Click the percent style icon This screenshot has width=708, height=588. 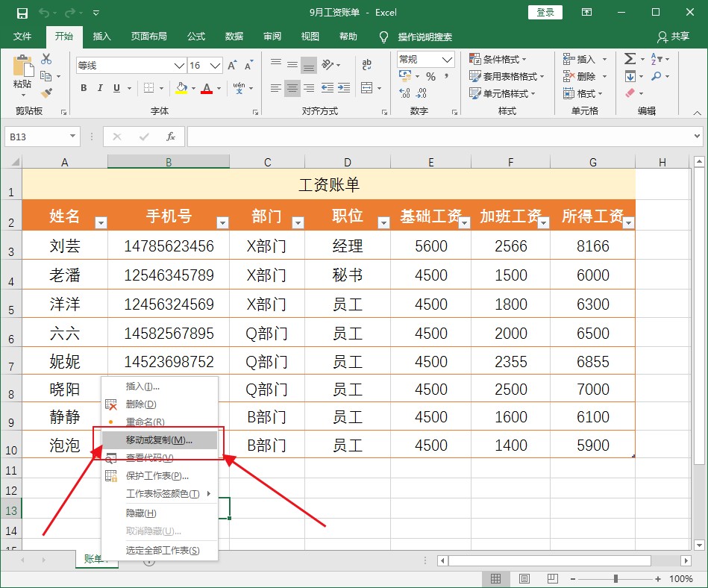coord(431,75)
